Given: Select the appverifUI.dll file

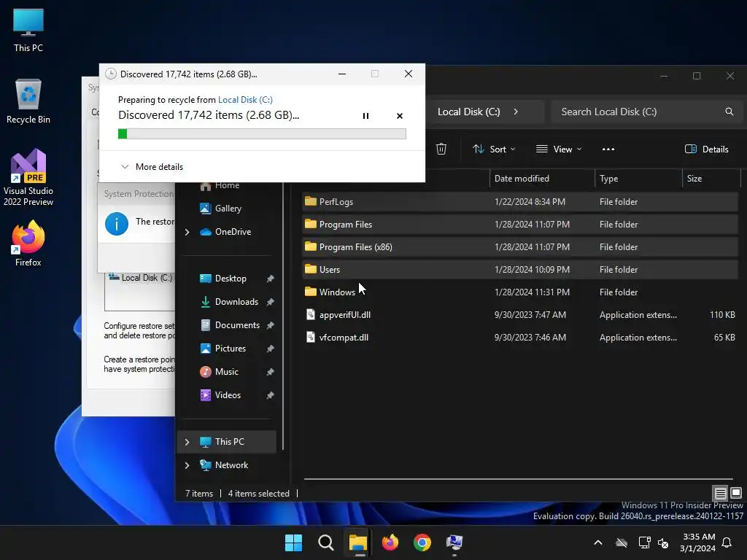Looking at the screenshot, I should (x=519, y=314).
